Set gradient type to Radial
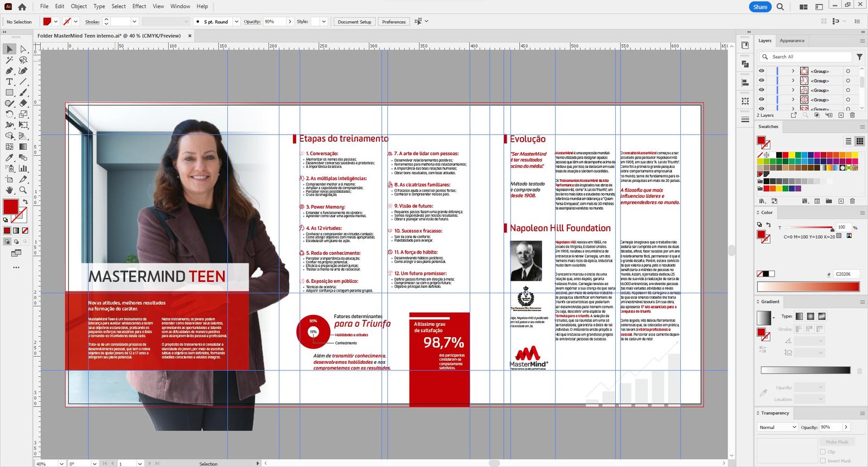Screen dimensions: 868x467 coord(810,316)
